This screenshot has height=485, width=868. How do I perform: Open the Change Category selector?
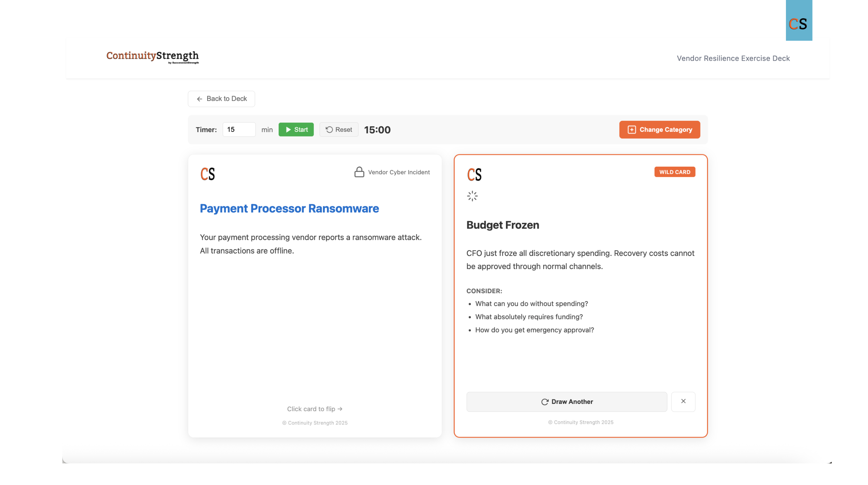pyautogui.click(x=659, y=130)
